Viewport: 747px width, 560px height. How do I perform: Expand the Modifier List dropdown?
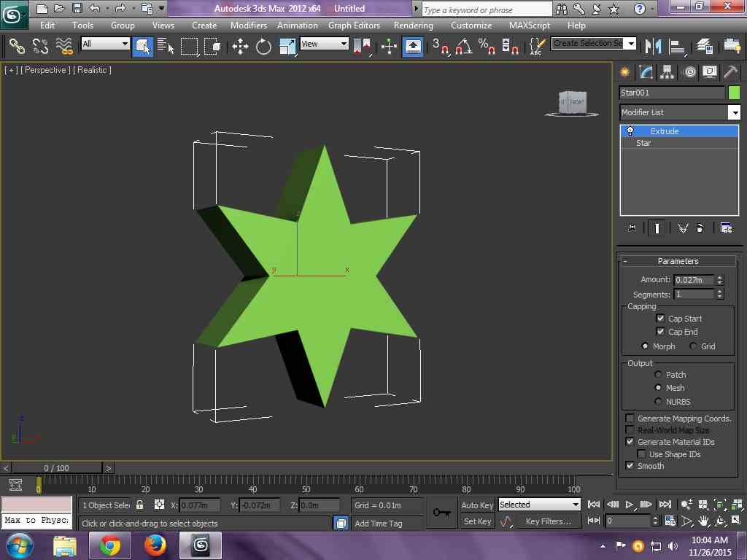pos(735,112)
